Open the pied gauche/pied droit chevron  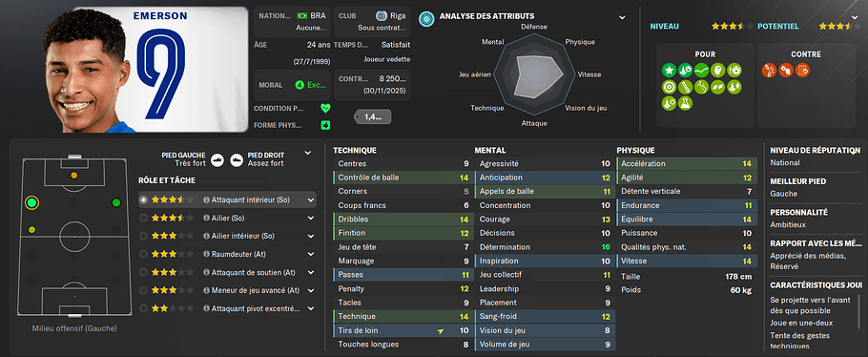[x=308, y=153]
